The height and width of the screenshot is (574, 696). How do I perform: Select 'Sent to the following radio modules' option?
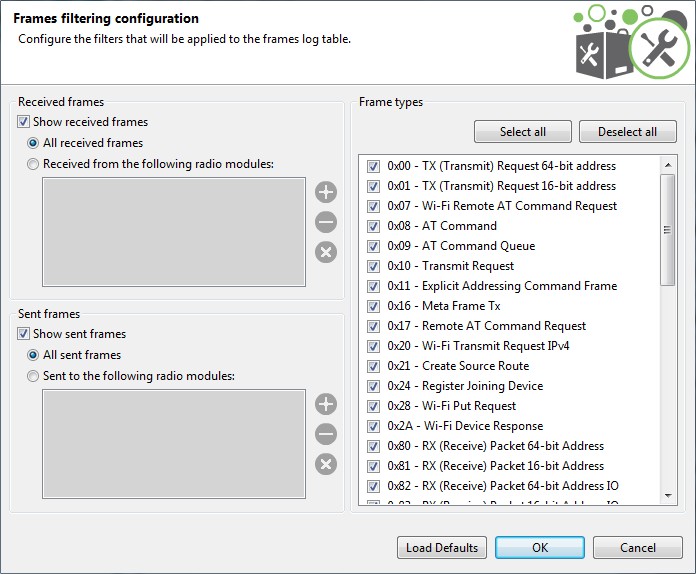click(34, 376)
